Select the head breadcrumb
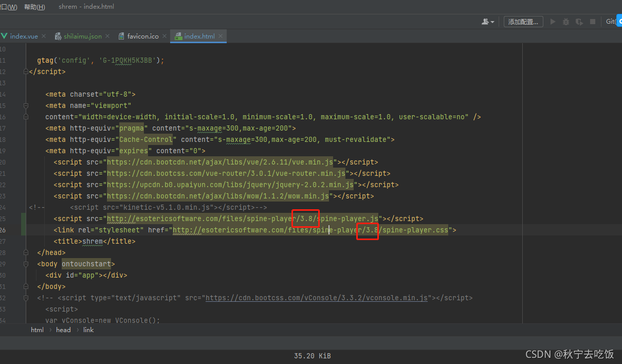This screenshot has width=622, height=364. click(63, 330)
